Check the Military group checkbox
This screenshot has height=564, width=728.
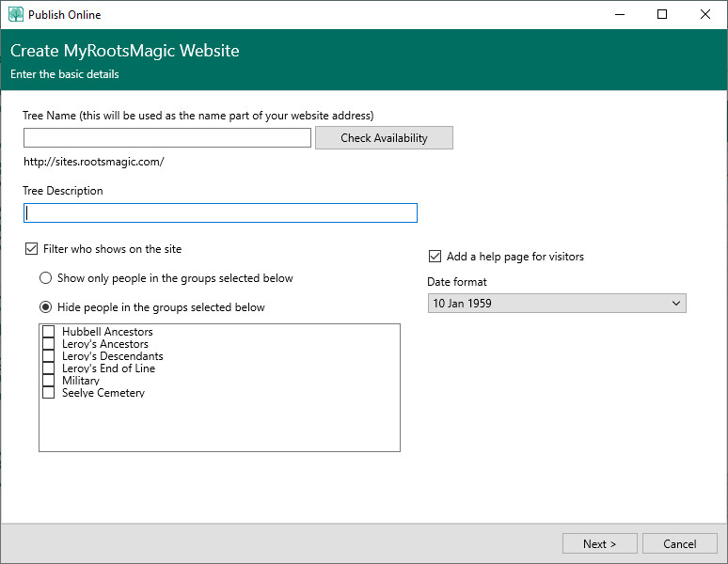(x=49, y=381)
